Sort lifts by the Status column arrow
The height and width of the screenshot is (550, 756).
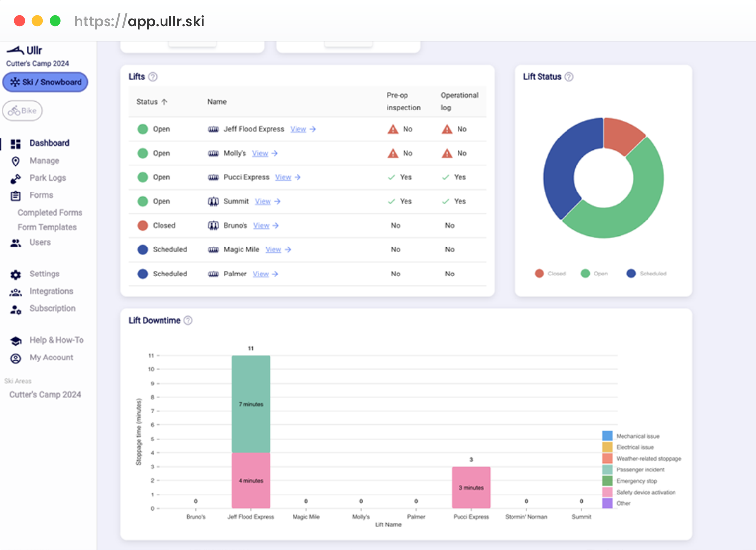(x=164, y=102)
